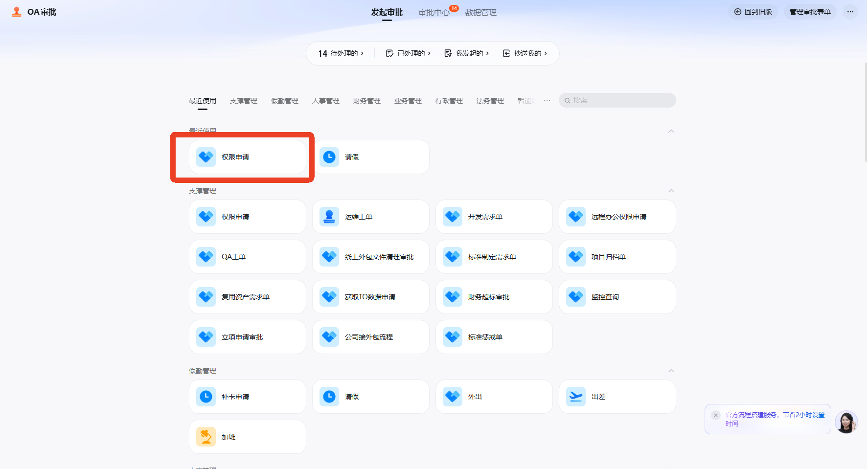Switch to 审批中心 tab
Viewport: 868px width, 469px height.
[x=434, y=12]
